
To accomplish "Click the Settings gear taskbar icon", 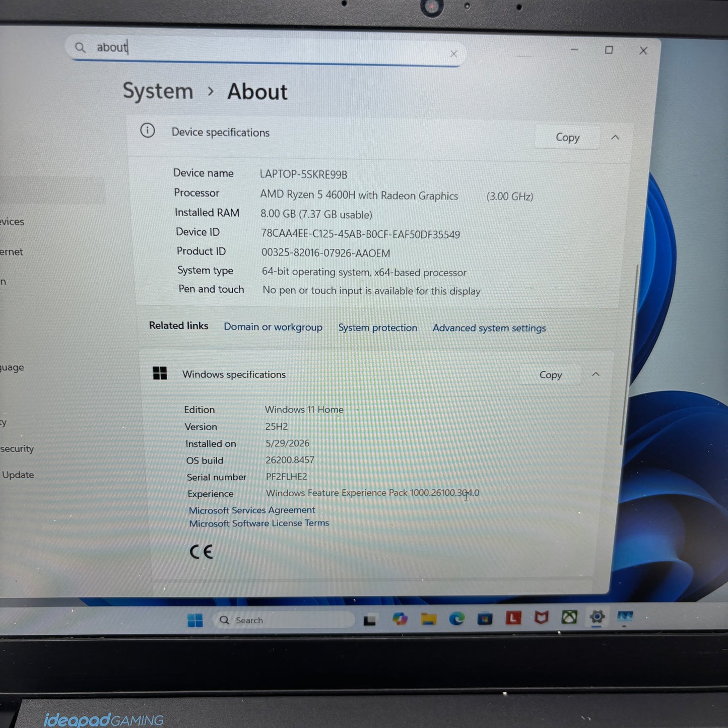I will [597, 616].
